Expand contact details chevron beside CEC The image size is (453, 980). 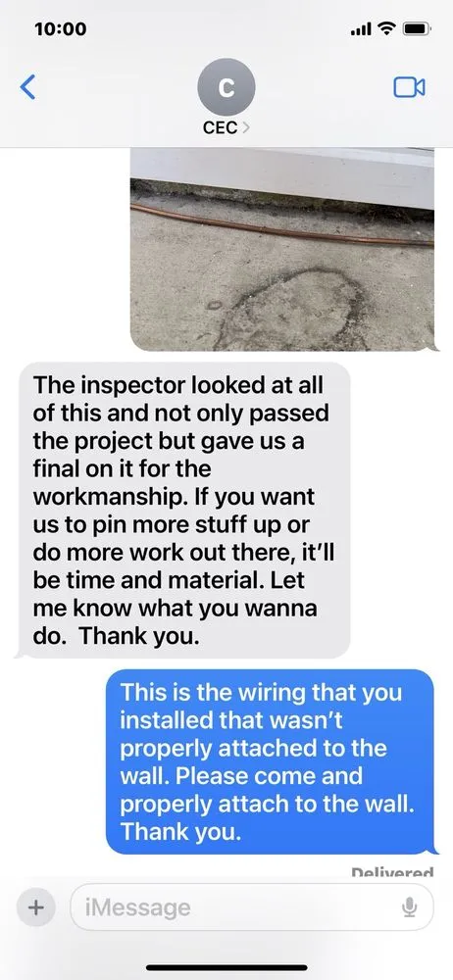click(x=245, y=127)
